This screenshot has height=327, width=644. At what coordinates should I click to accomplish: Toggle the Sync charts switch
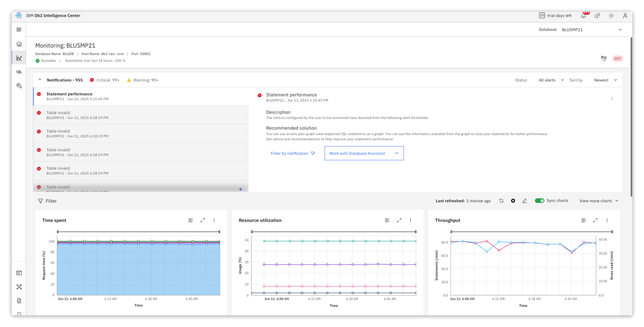pyautogui.click(x=539, y=201)
